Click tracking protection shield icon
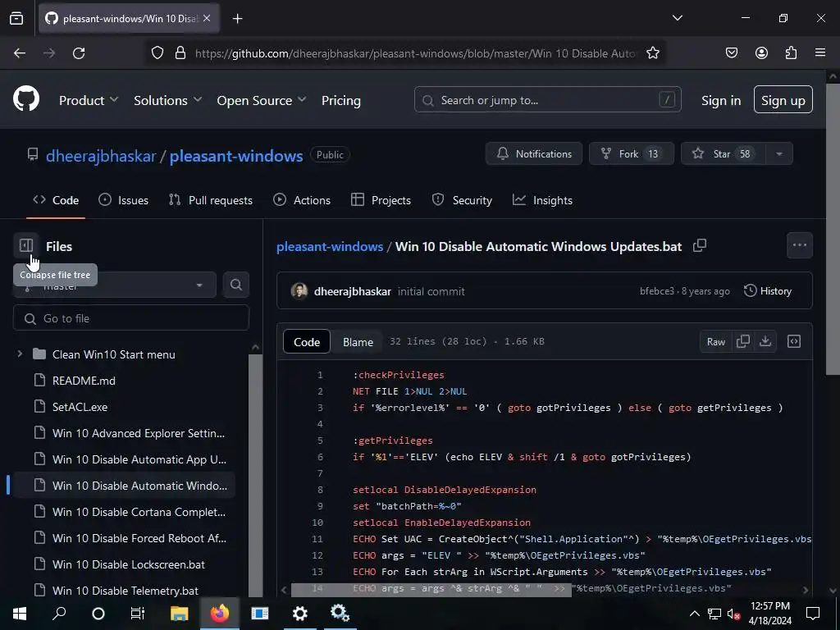The height and width of the screenshot is (630, 840). 157,53
